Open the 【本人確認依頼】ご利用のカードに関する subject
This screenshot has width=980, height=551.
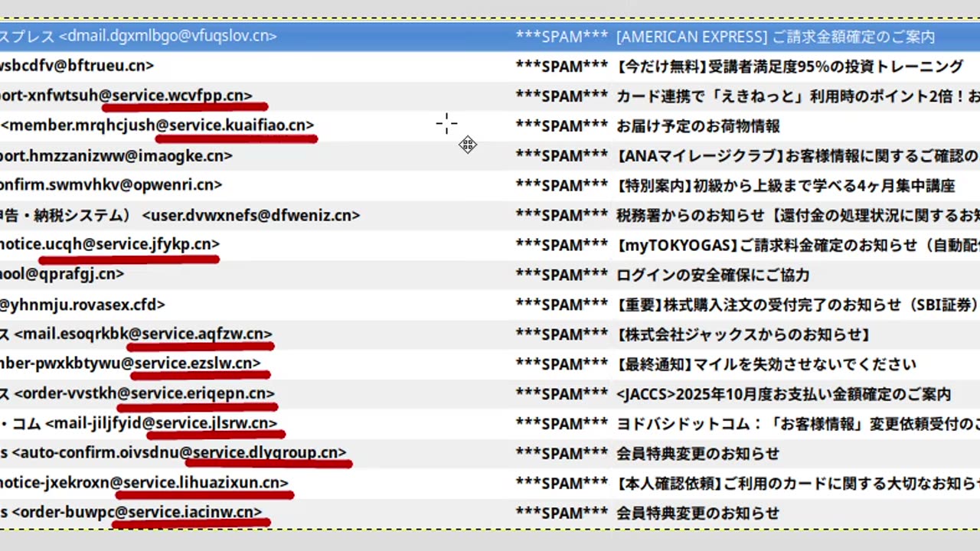click(x=798, y=484)
